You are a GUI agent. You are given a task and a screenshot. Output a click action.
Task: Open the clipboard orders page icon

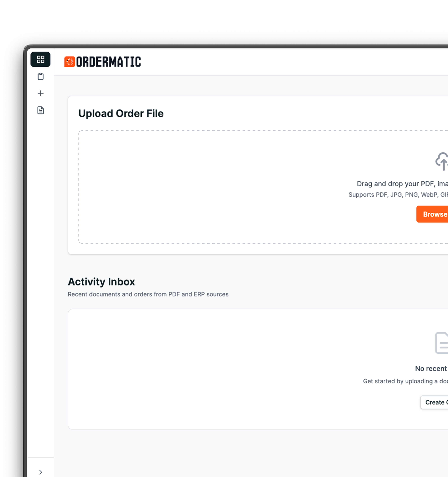(x=40, y=77)
